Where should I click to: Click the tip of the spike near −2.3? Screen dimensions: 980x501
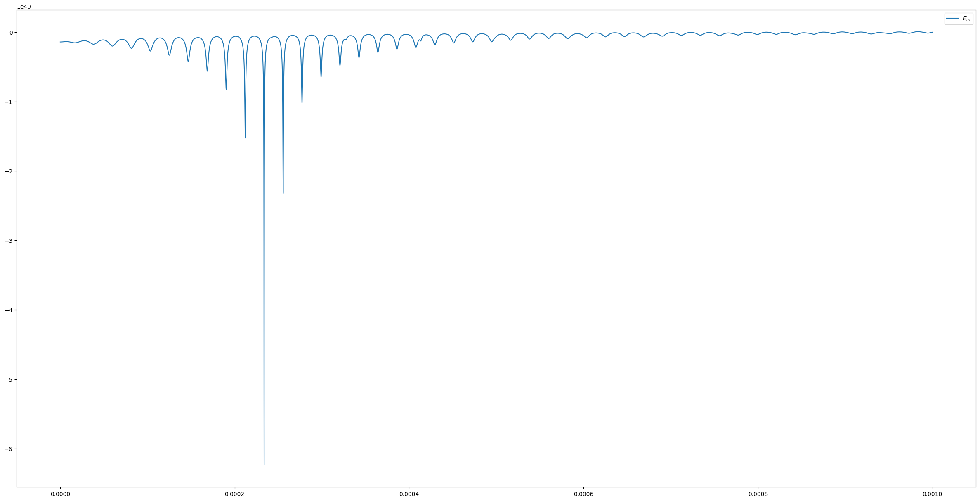[283, 193]
